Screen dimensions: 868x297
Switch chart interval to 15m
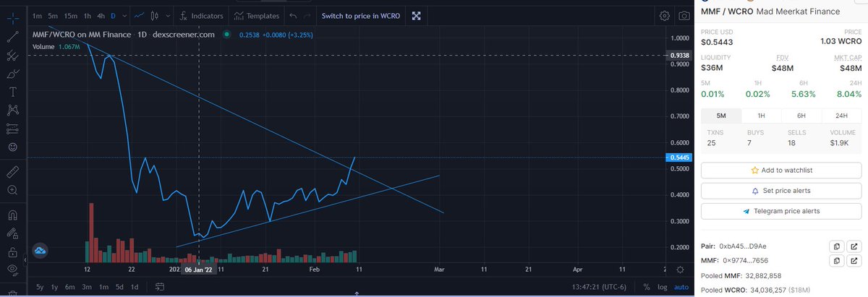pyautogui.click(x=70, y=15)
